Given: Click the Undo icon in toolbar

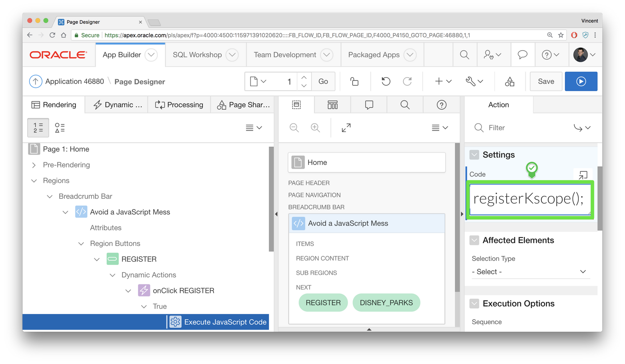Looking at the screenshot, I should point(386,82).
